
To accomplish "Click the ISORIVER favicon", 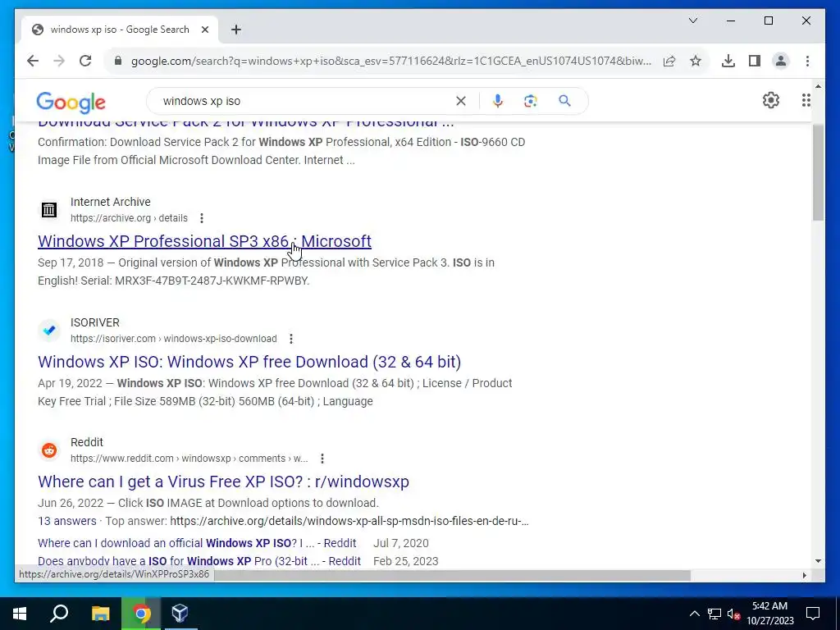I will click(49, 330).
